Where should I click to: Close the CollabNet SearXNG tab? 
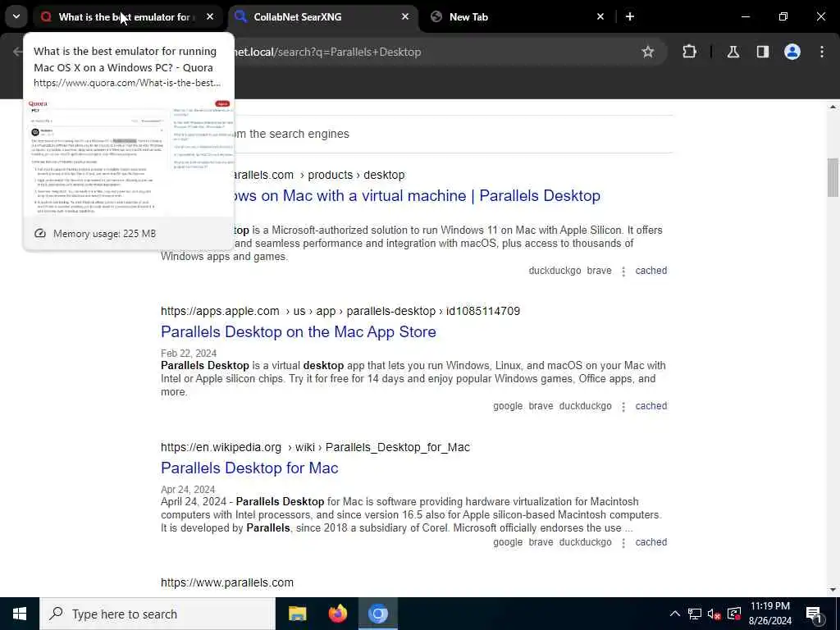tap(405, 17)
